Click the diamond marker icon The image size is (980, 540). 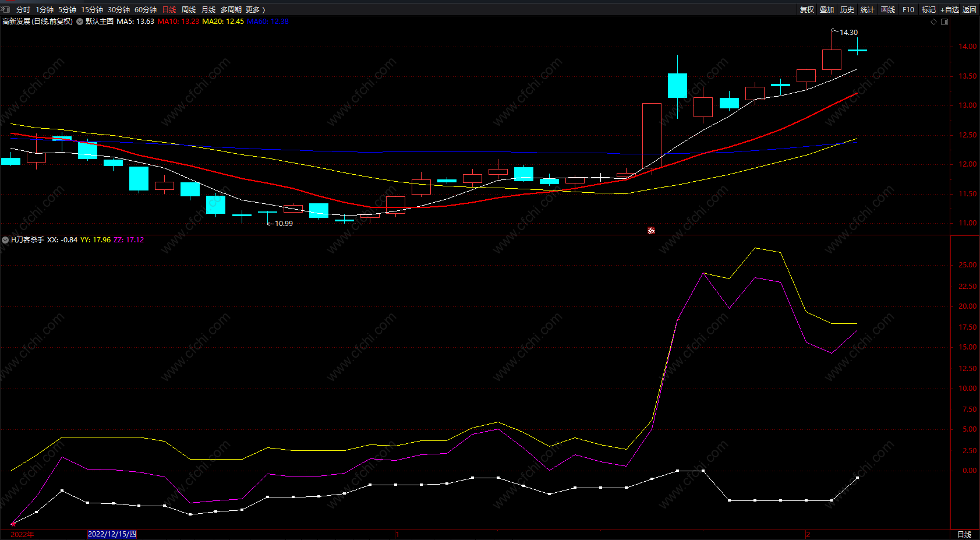[933, 22]
